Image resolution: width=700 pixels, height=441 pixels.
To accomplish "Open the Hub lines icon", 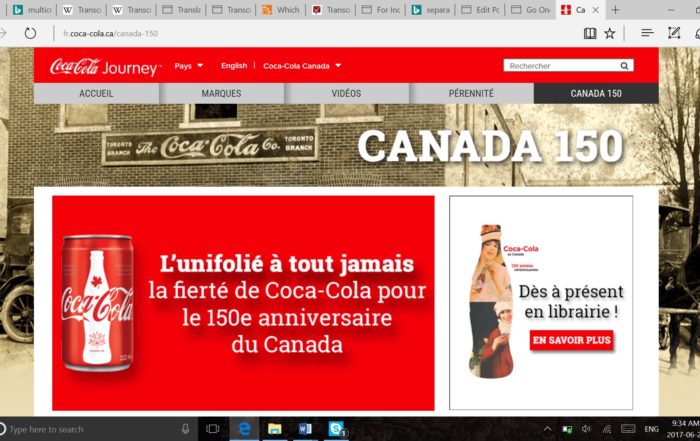I will point(647,33).
